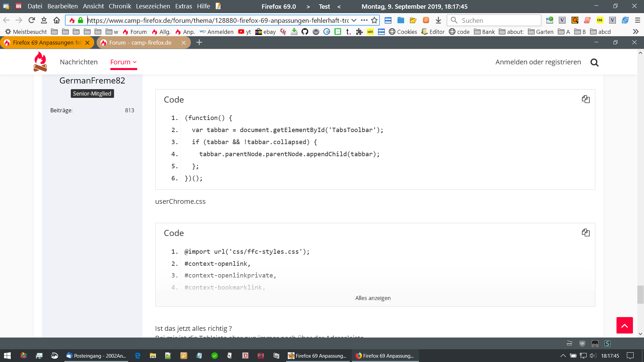Open the hamburger application menu
This screenshot has width=644, height=362.
click(x=638, y=20)
